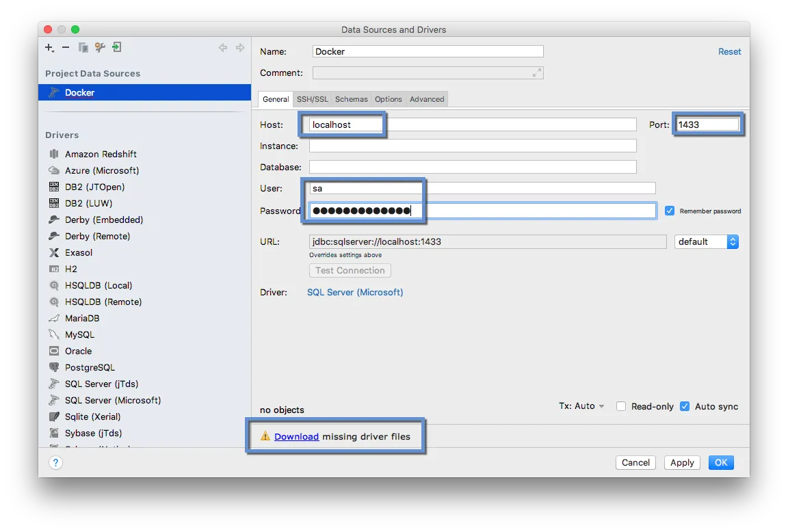Open help question mark icon
Image resolution: width=788 pixels, height=532 pixels.
coord(56,462)
